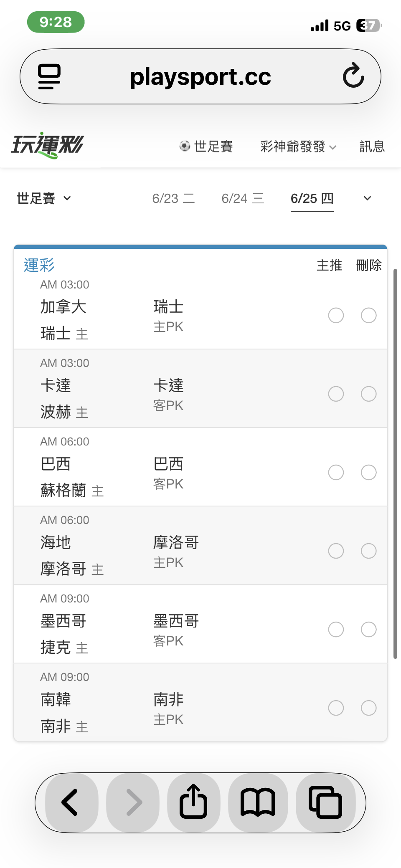Open the date list chevron after 6/25
This screenshot has width=401, height=868.
[x=367, y=198]
